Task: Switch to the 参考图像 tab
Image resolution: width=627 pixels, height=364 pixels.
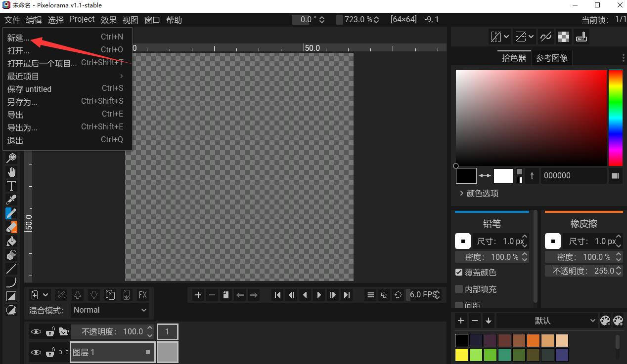Action: (x=552, y=58)
